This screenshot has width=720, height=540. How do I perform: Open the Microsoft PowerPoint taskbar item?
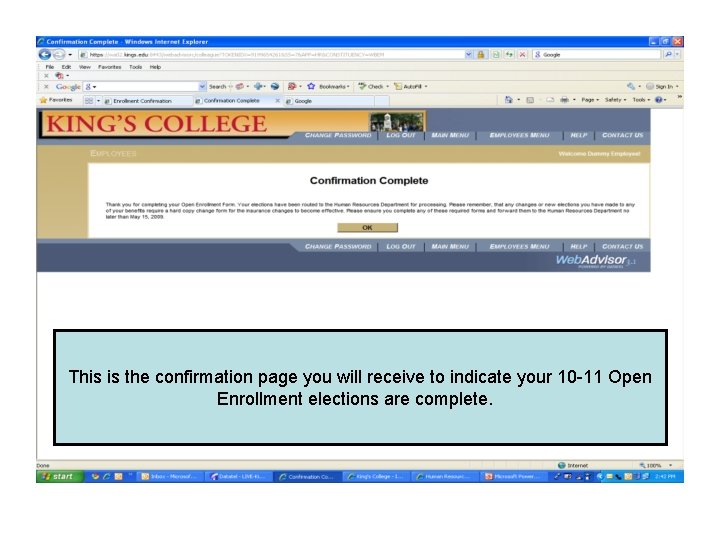(x=514, y=477)
